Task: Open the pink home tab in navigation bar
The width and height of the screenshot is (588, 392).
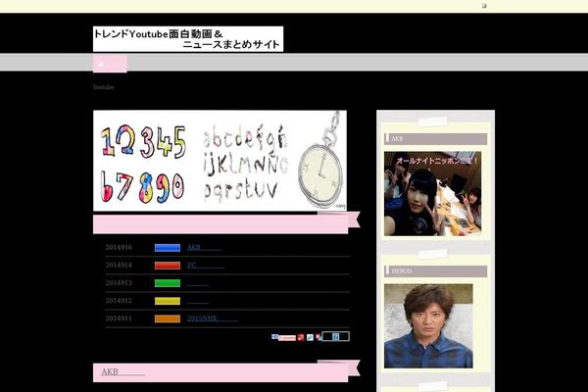Action: click(x=110, y=64)
